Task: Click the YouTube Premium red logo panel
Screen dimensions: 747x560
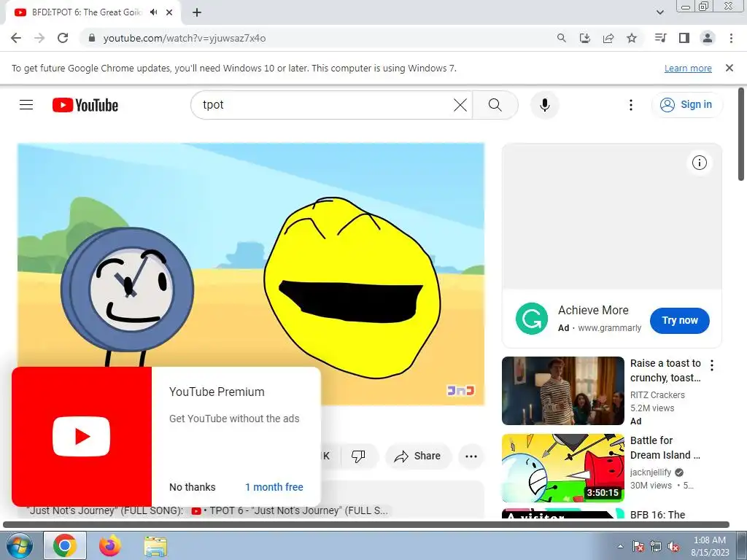Action: tap(82, 437)
